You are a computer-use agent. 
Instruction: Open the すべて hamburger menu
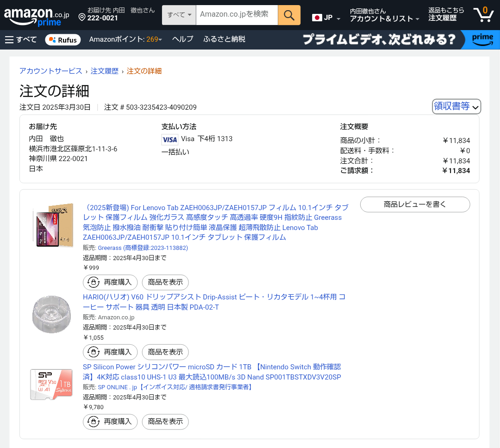pos(21,40)
